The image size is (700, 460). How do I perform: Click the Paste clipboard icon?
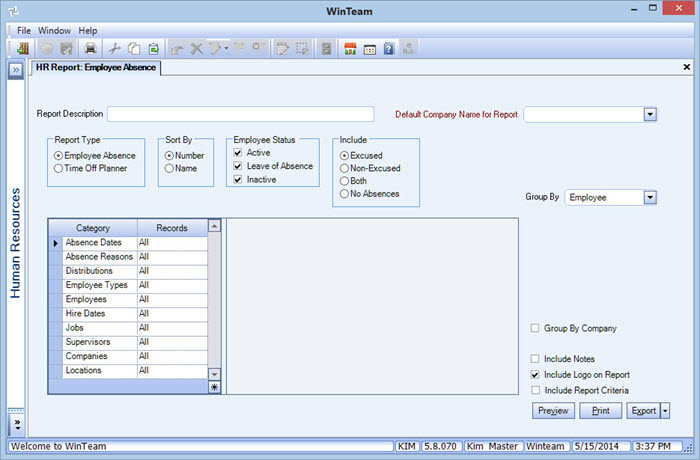tap(154, 49)
